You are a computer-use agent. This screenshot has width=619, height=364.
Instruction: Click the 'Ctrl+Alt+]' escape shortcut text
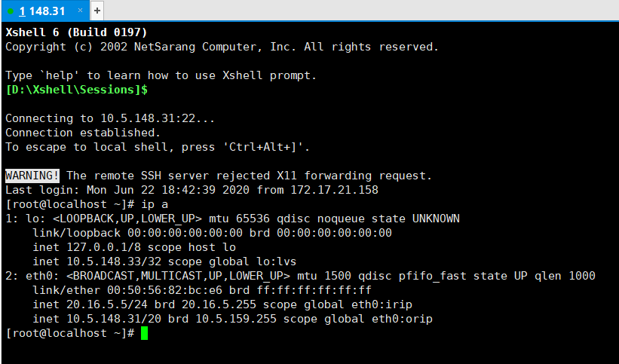[264, 147]
